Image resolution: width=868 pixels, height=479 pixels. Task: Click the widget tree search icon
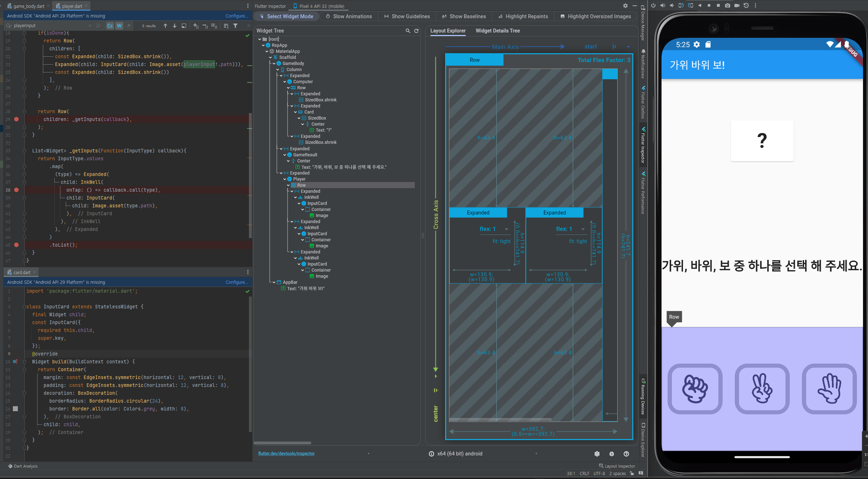tap(408, 31)
